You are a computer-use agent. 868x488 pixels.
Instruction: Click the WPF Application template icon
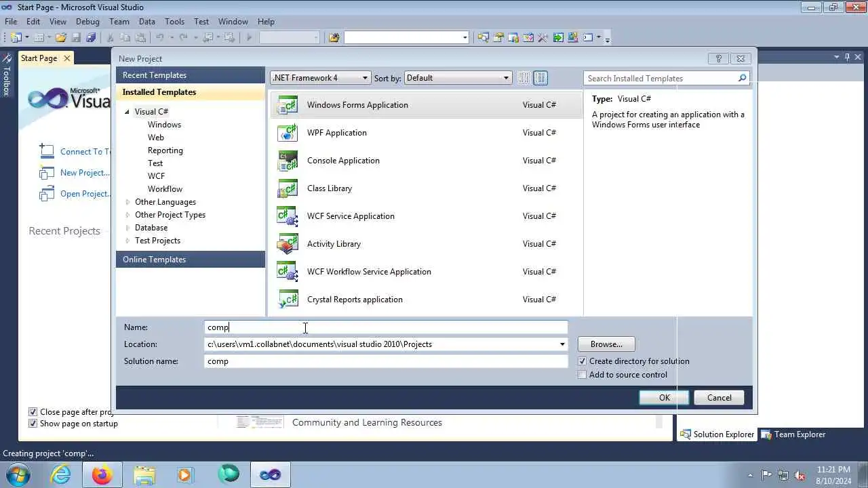click(x=288, y=133)
